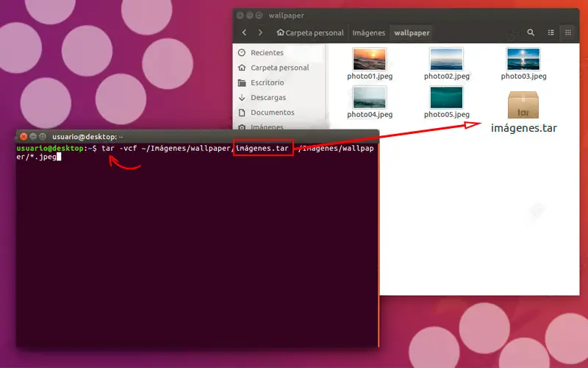Select the photo02.jpeg thumbnail
The height and width of the screenshot is (368, 588).
click(446, 59)
